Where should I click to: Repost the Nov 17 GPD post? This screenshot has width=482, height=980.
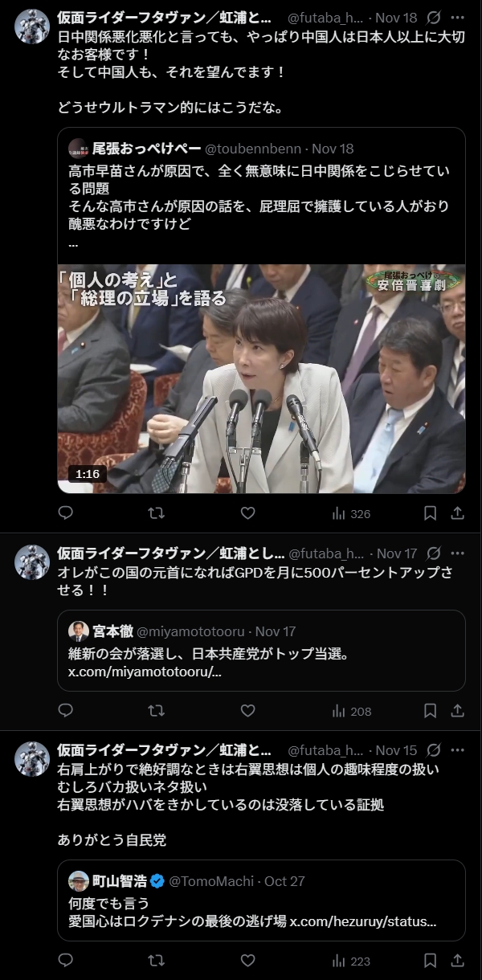(x=157, y=710)
